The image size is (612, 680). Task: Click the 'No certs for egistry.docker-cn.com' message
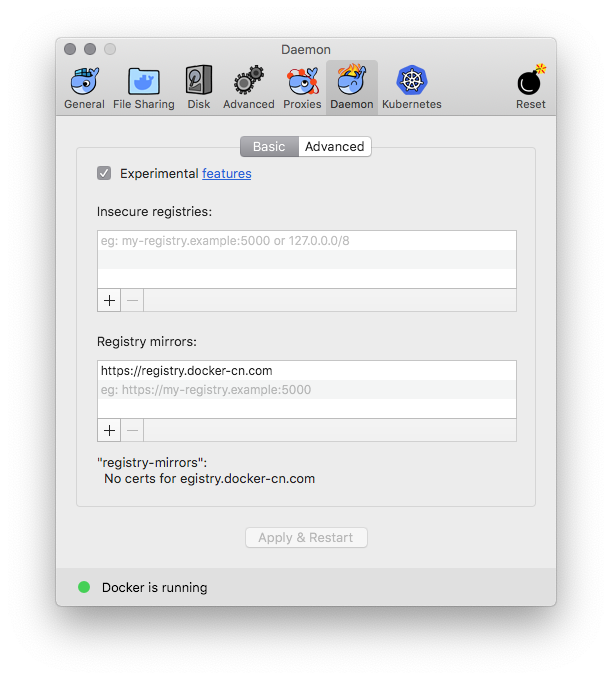[x=209, y=479]
